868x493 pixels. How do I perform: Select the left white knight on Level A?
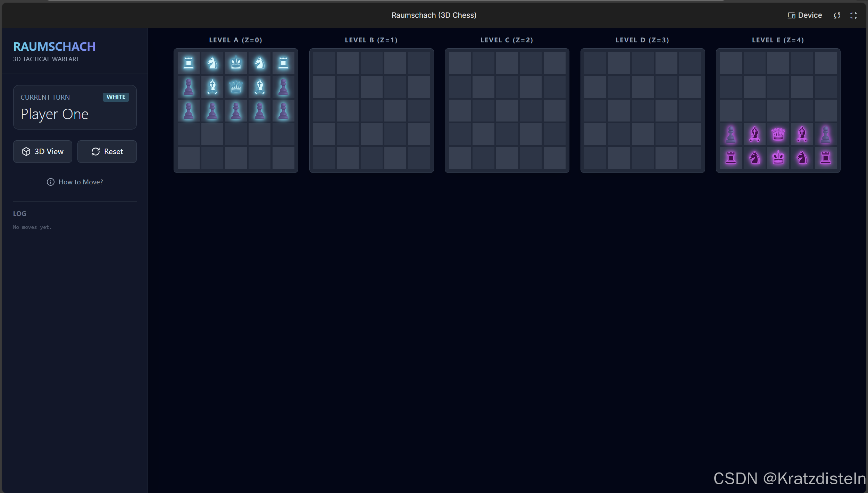tap(212, 63)
